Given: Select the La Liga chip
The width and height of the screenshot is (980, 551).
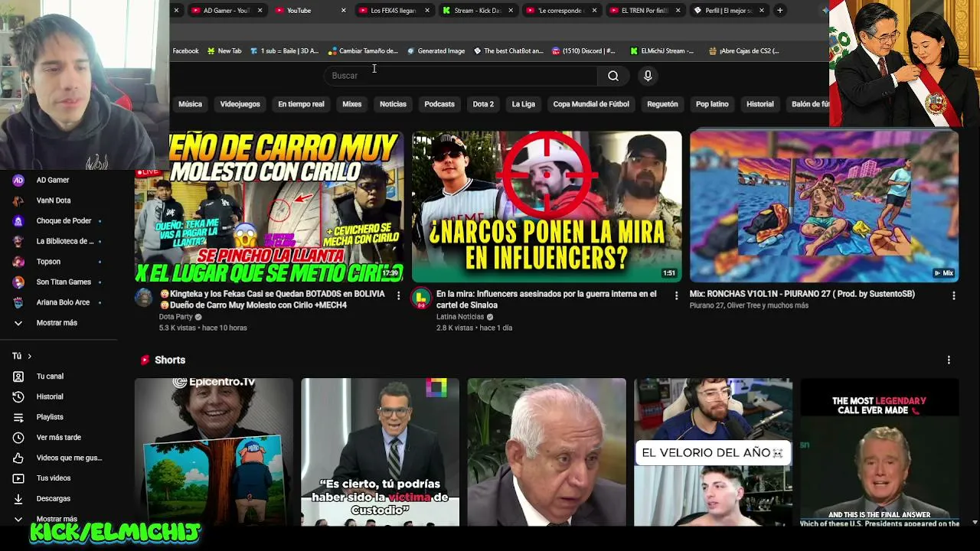Looking at the screenshot, I should 524,104.
